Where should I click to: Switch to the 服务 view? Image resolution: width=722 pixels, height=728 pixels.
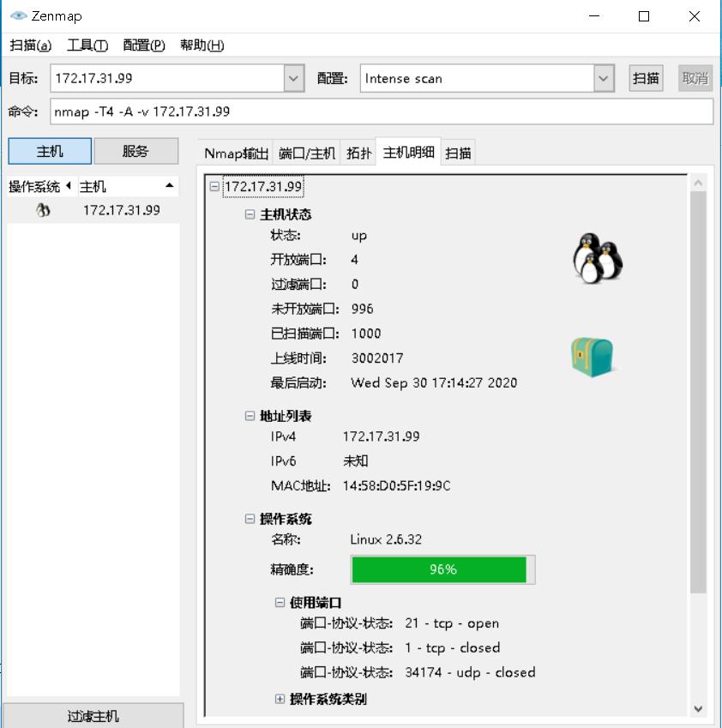click(136, 151)
